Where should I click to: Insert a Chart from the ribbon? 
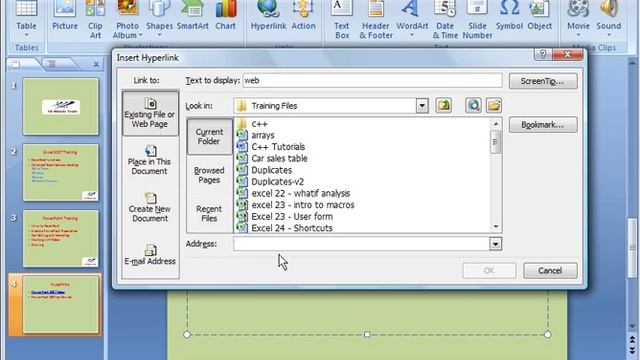225,16
